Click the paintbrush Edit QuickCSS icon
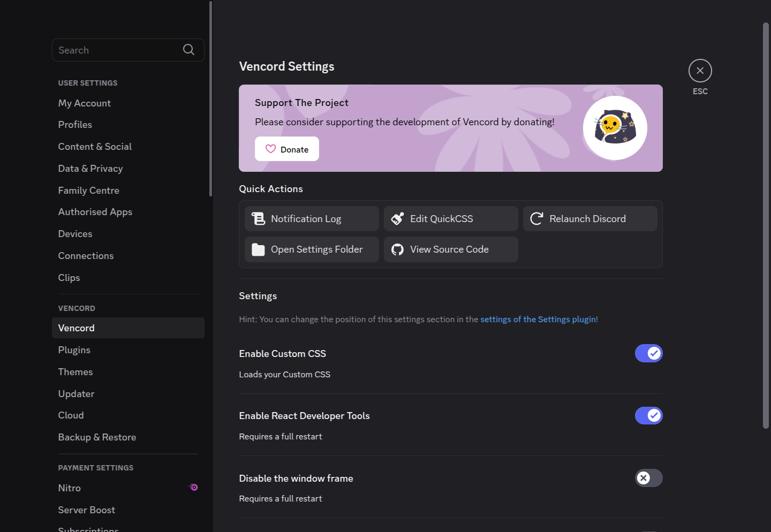This screenshot has height=532, width=771. click(397, 218)
